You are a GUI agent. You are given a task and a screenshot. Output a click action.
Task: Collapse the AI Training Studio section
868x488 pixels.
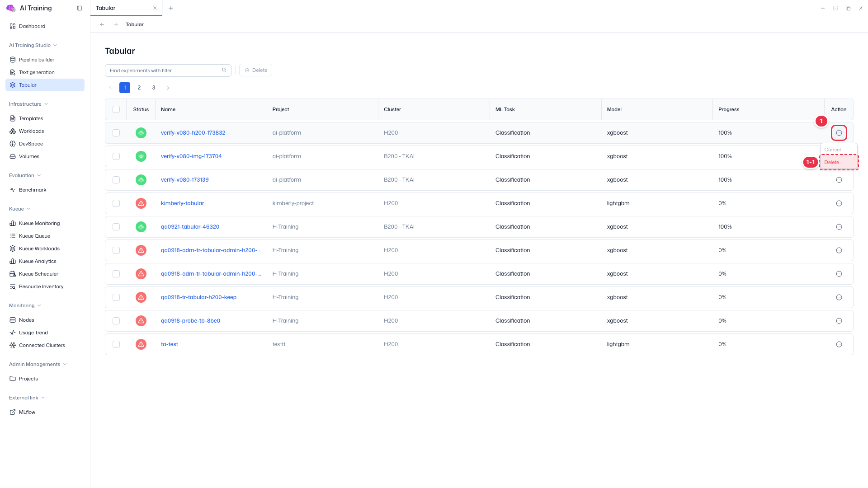(33, 45)
